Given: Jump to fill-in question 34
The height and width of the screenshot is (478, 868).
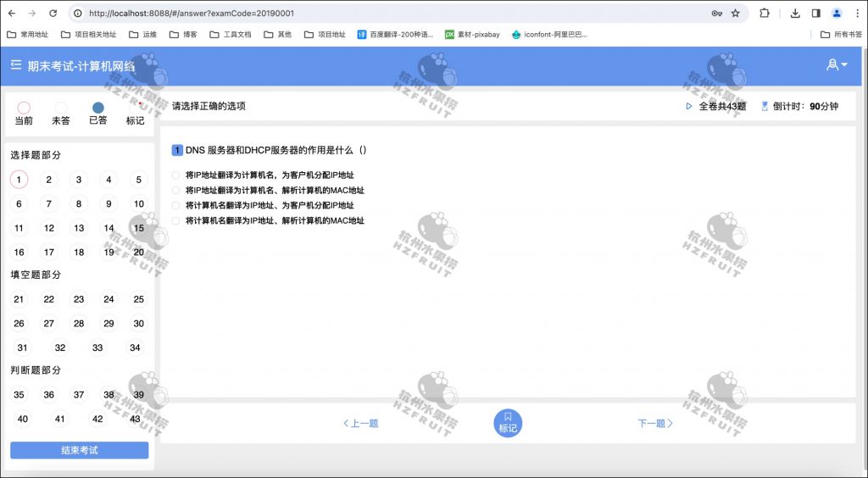Looking at the screenshot, I should (135, 348).
